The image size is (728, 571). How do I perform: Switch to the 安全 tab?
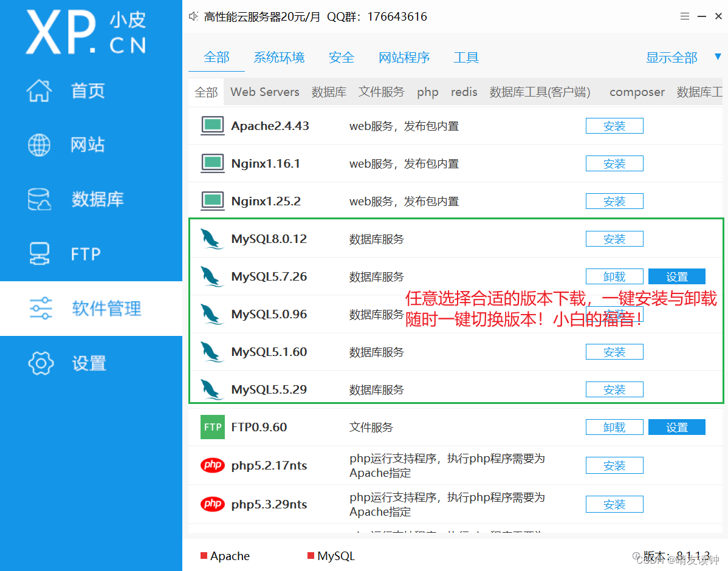[342, 58]
